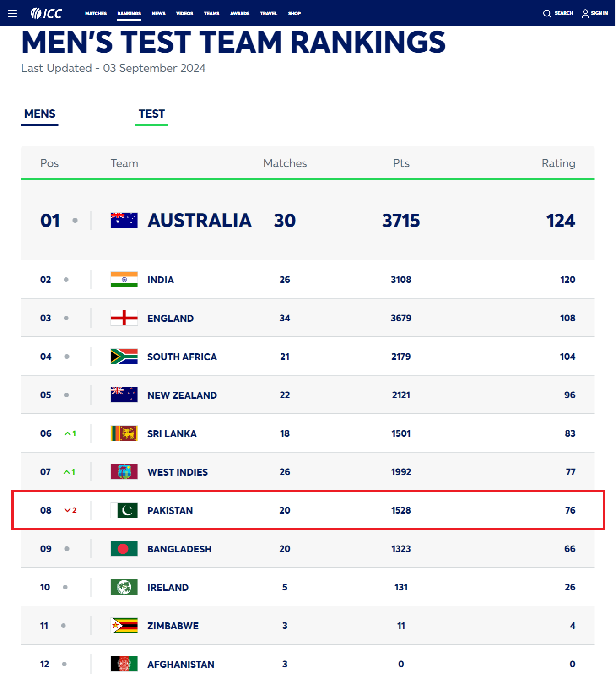The height and width of the screenshot is (676, 616).
Task: Open the hamburger menu icon
Action: (x=12, y=13)
